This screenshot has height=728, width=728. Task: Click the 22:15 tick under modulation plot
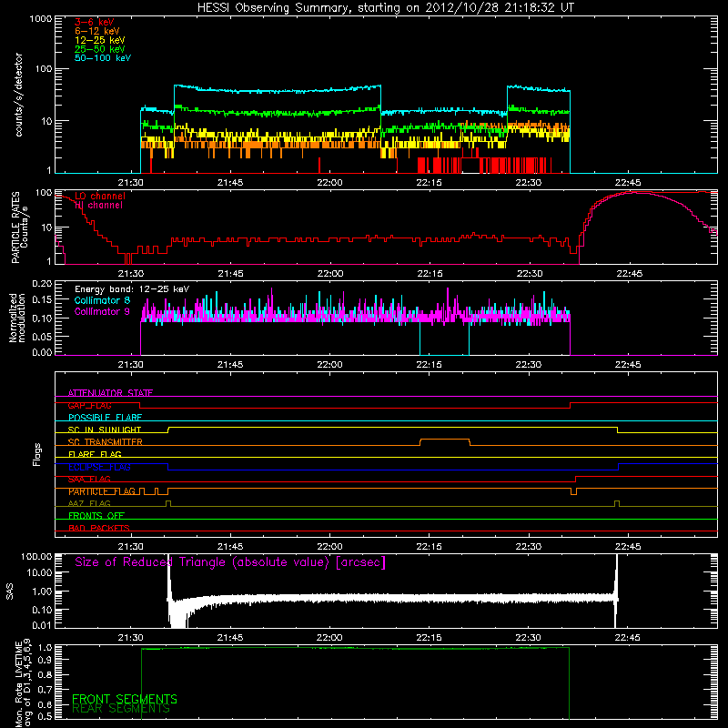click(429, 365)
